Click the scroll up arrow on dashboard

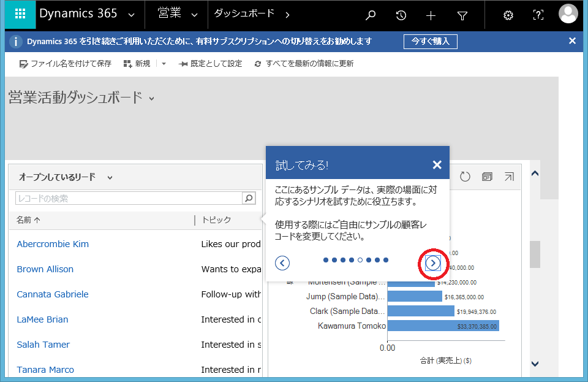coord(535,174)
